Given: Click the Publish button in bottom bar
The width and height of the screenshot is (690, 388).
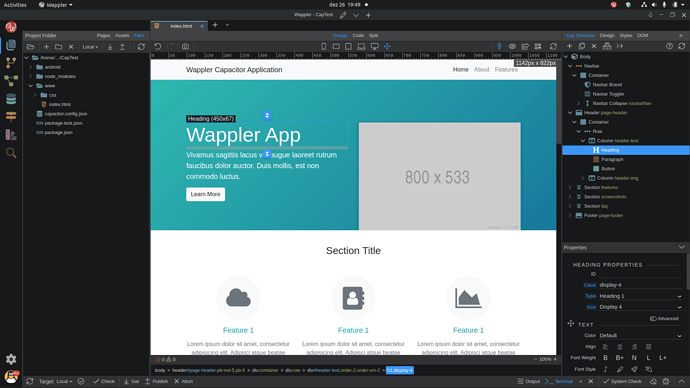Looking at the screenshot, I should pos(157,381).
